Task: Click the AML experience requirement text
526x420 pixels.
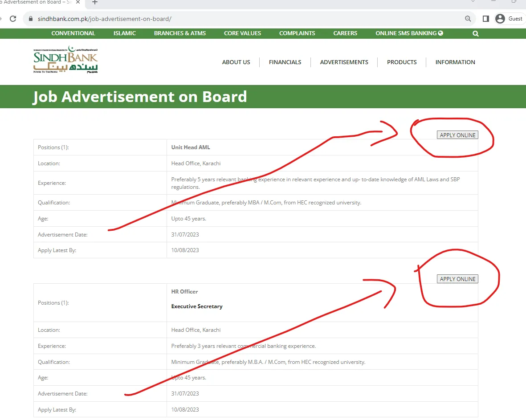Action: point(315,183)
